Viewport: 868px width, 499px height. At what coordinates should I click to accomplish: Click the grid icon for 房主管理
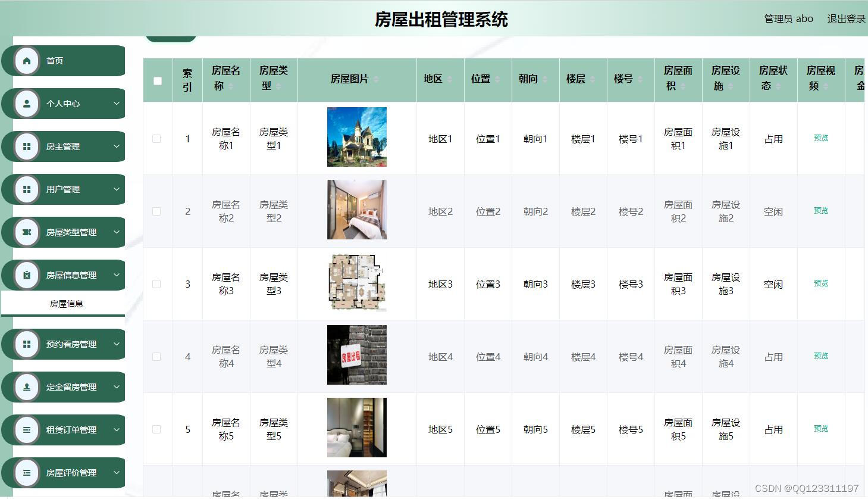[x=27, y=146]
